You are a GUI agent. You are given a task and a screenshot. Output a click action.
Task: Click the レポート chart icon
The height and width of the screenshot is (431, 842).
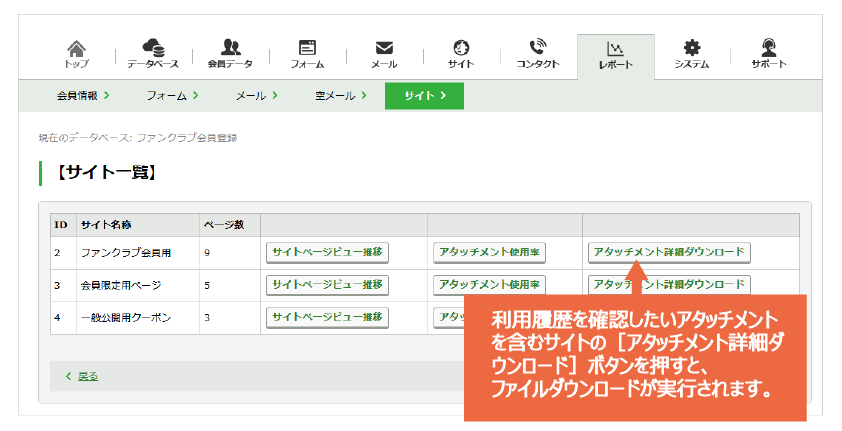click(615, 49)
